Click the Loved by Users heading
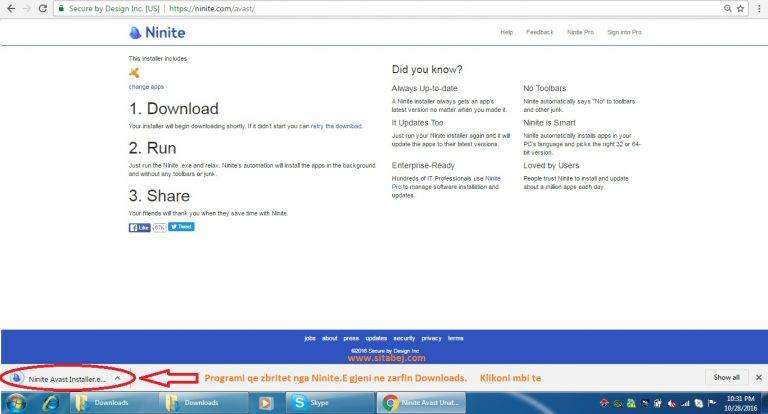Image resolution: width=768 pixels, height=414 pixels. tap(551, 166)
